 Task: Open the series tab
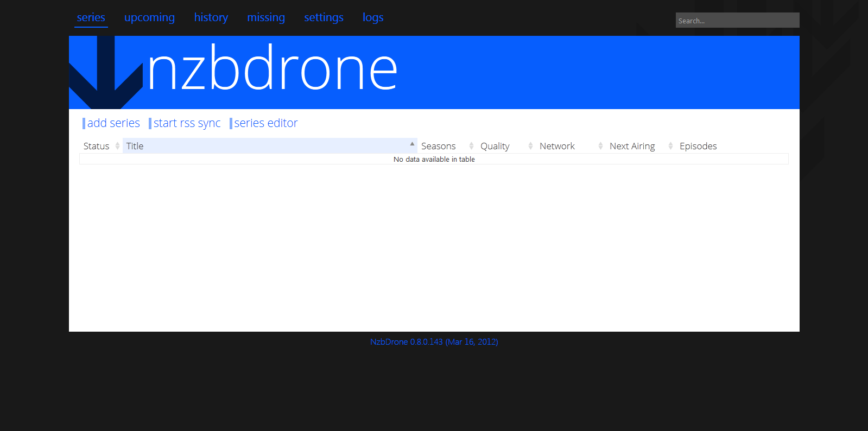pos(91,17)
